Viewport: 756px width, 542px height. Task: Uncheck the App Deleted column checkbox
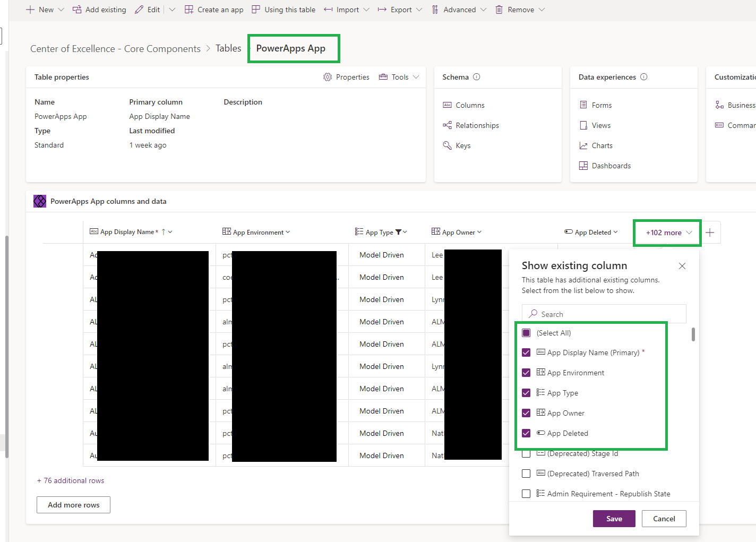coord(526,433)
